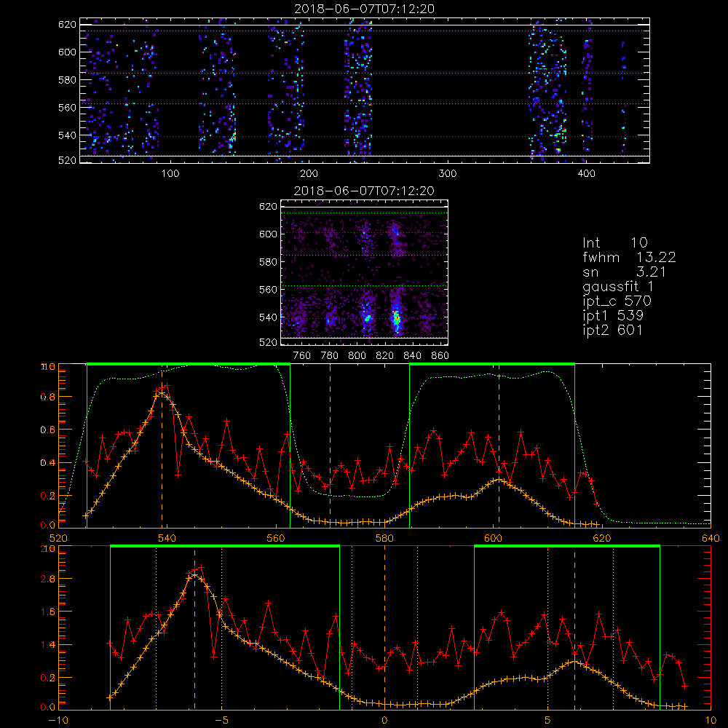Click x-axis label '780' of the middle image
This screenshot has height=728, width=728.
(x=330, y=356)
